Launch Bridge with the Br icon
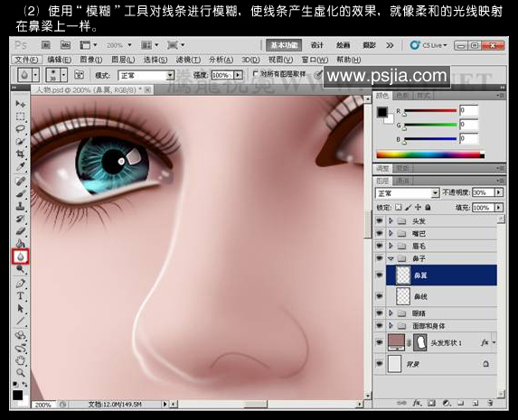The height and width of the screenshot is (420, 518). pyautogui.click(x=46, y=45)
